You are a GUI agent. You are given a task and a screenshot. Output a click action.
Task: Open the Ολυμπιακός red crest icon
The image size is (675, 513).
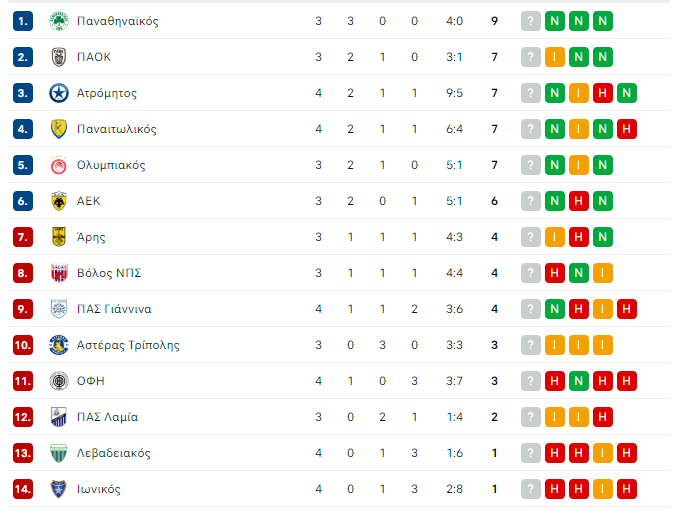click(x=59, y=165)
